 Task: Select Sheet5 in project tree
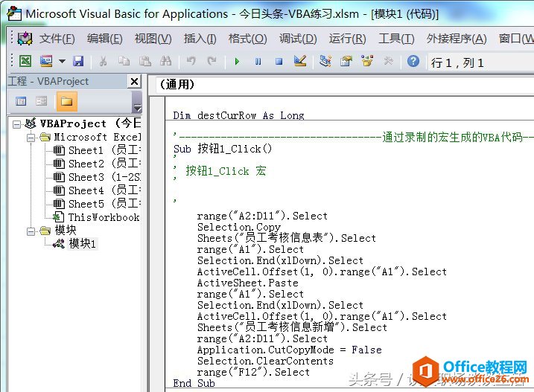97,204
